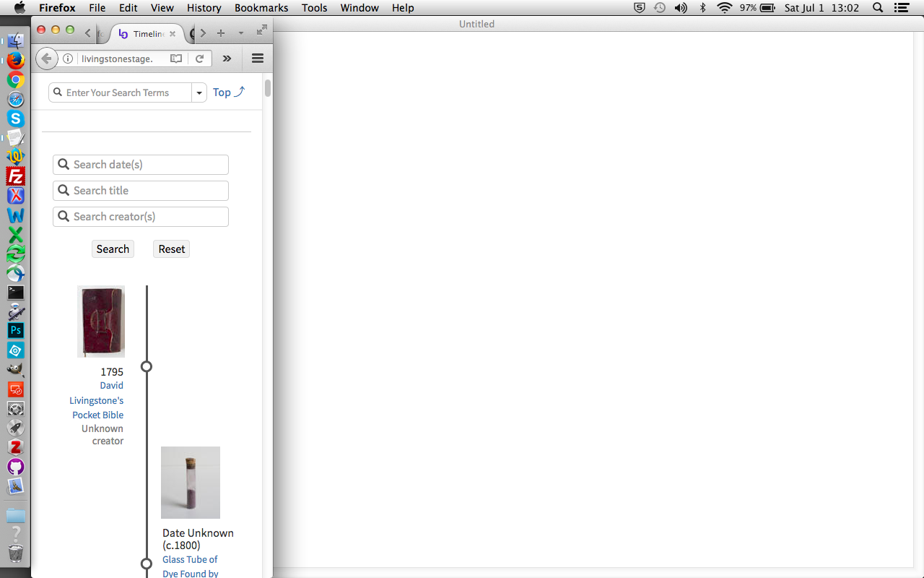Image resolution: width=924 pixels, height=578 pixels.
Task: Open glass tube of dye thumbnail
Action: (x=191, y=483)
